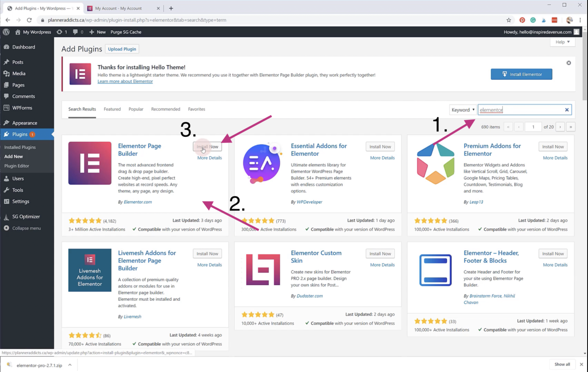Close the downloads bar
Image resolution: width=588 pixels, height=372 pixels.
pyautogui.click(x=581, y=364)
